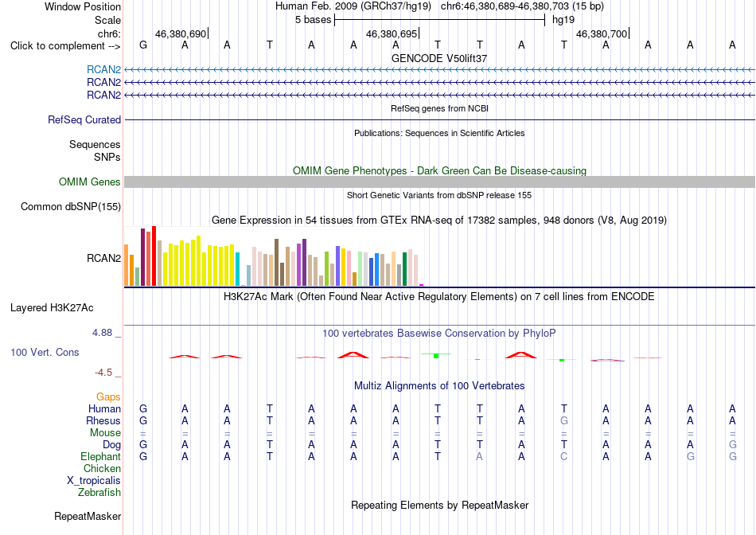Click the Gaps alignment label
Viewport: 756px width, 535px height.
(108, 396)
